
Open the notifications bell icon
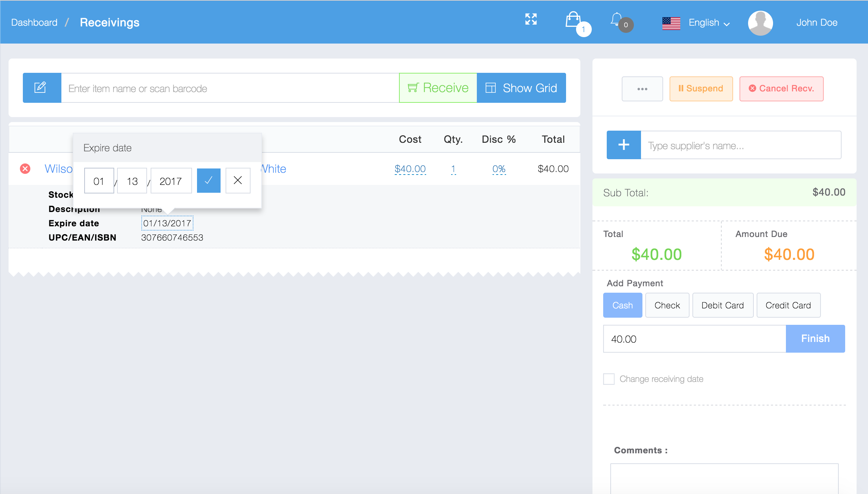point(616,20)
